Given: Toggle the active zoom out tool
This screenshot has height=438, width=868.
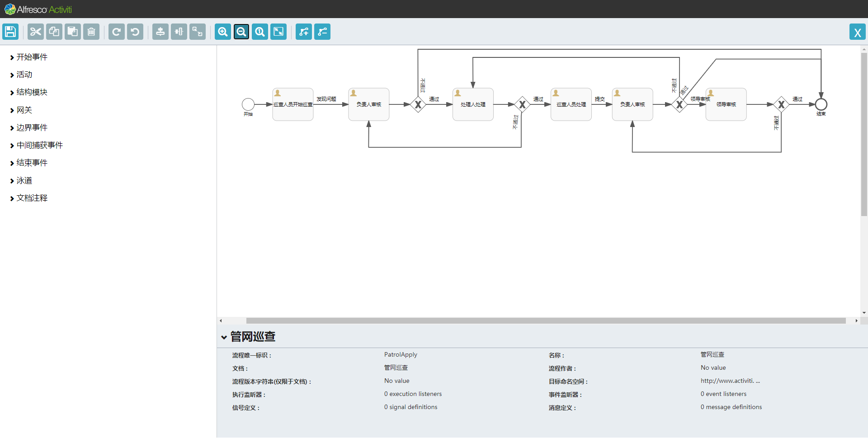Looking at the screenshot, I should tap(241, 32).
